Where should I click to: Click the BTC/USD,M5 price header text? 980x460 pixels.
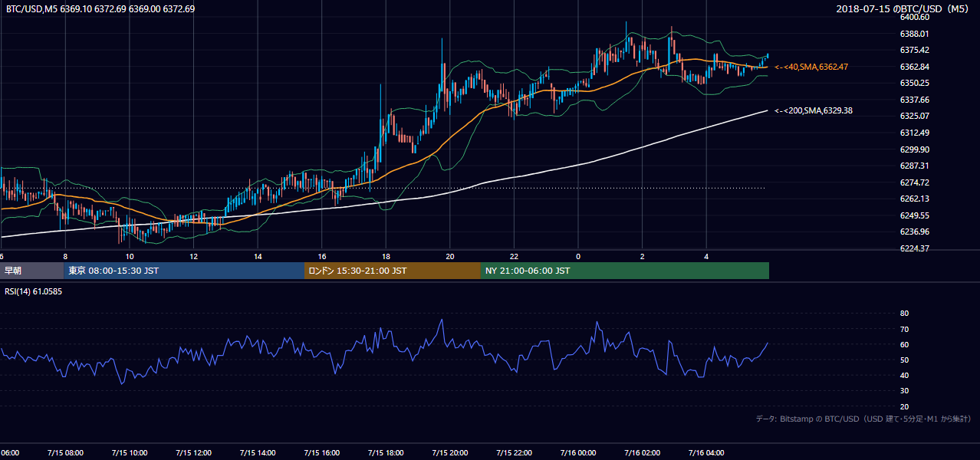(x=100, y=9)
